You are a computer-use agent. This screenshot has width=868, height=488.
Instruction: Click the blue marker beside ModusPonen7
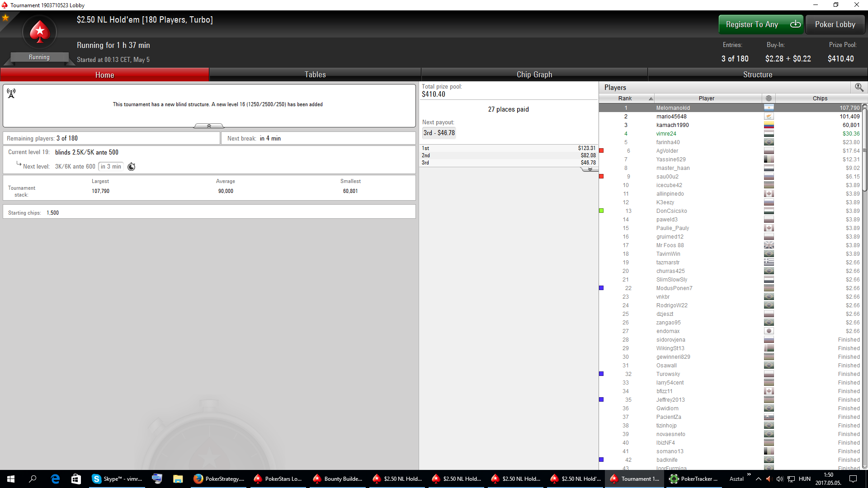tap(601, 288)
